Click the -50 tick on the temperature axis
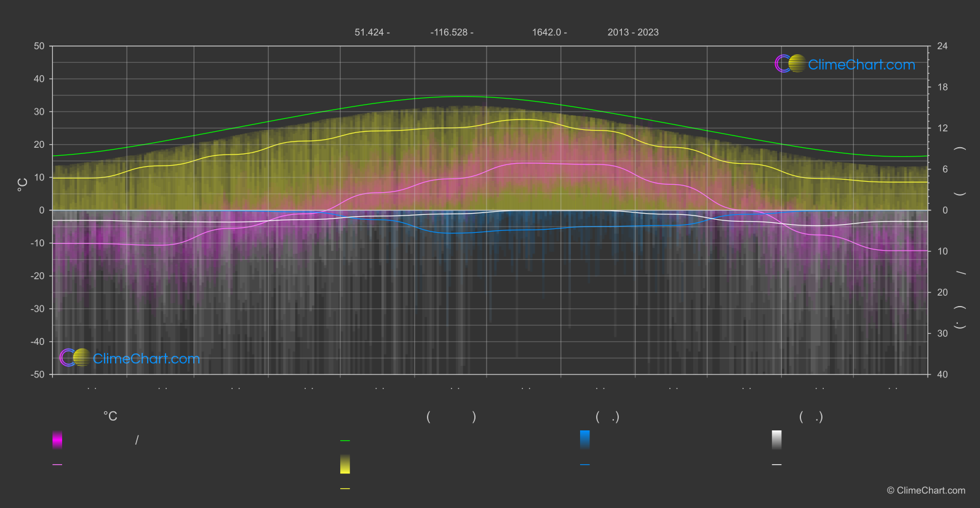This screenshot has height=508, width=980. coord(38,374)
